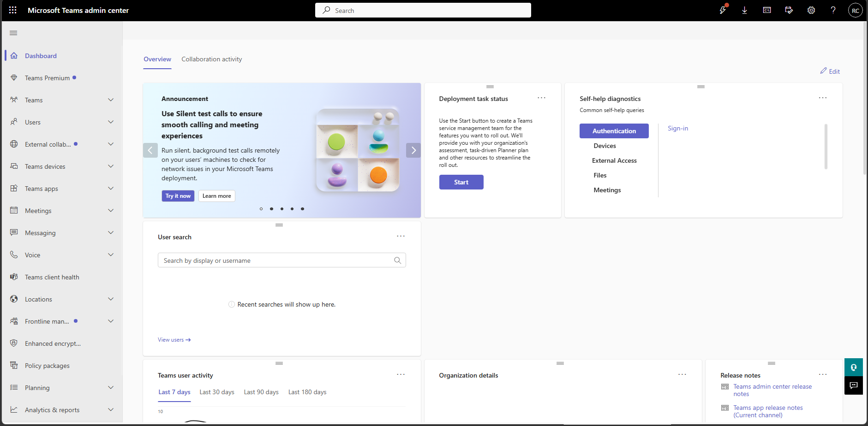Open the help question mark icon

(833, 10)
